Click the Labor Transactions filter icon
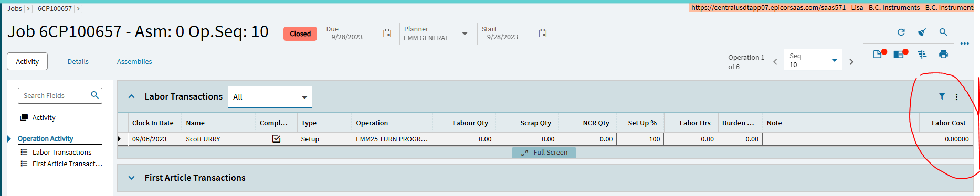Image resolution: width=980 pixels, height=196 pixels. (x=942, y=96)
